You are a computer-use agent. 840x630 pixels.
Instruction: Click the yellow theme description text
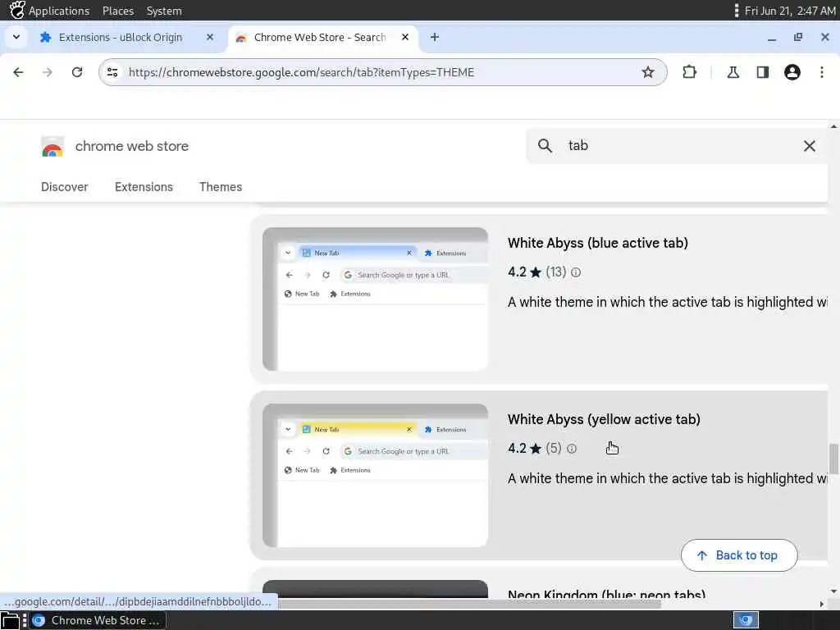click(x=668, y=478)
